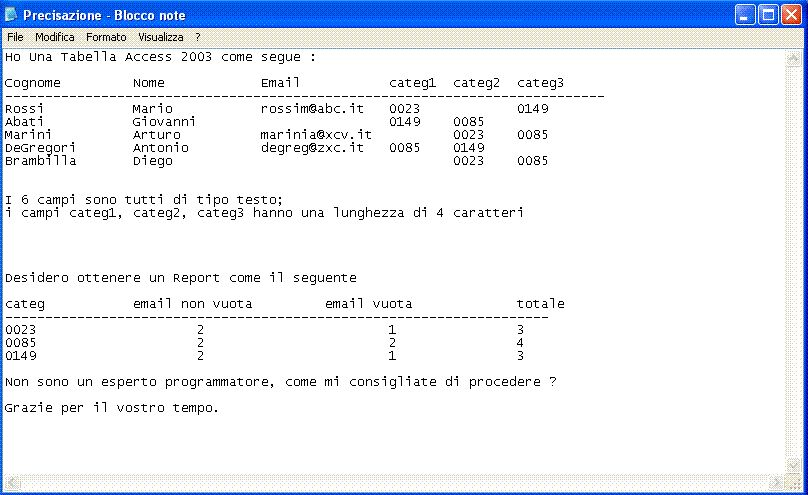Viewport: 808px width, 495px height.
Task: Click the word Report in the text
Action: click(196, 278)
